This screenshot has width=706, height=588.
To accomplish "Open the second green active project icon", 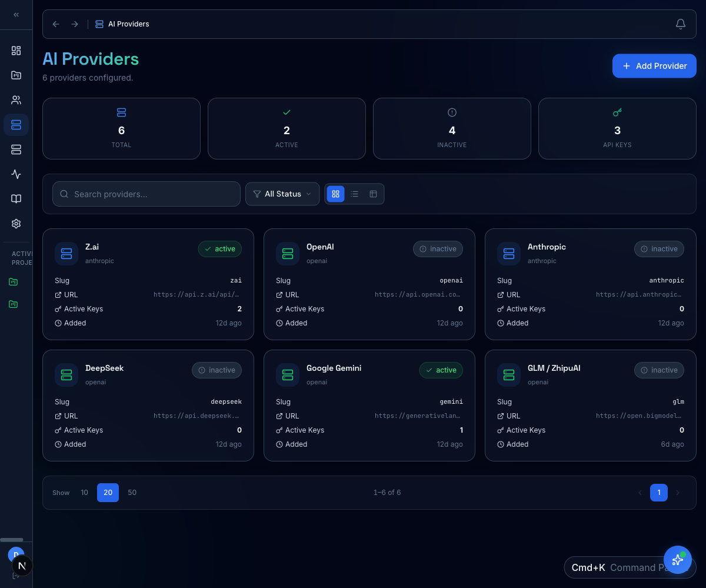I will click(13, 304).
